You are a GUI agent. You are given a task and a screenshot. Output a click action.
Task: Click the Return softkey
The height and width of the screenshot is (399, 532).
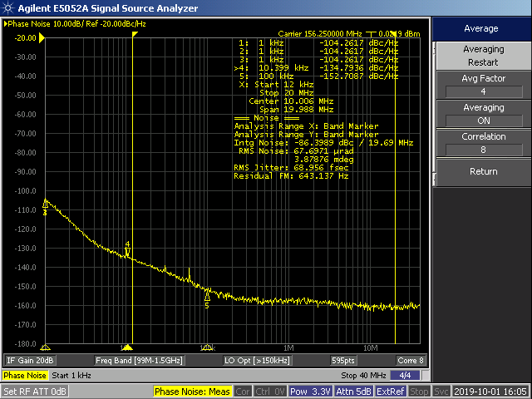483,172
